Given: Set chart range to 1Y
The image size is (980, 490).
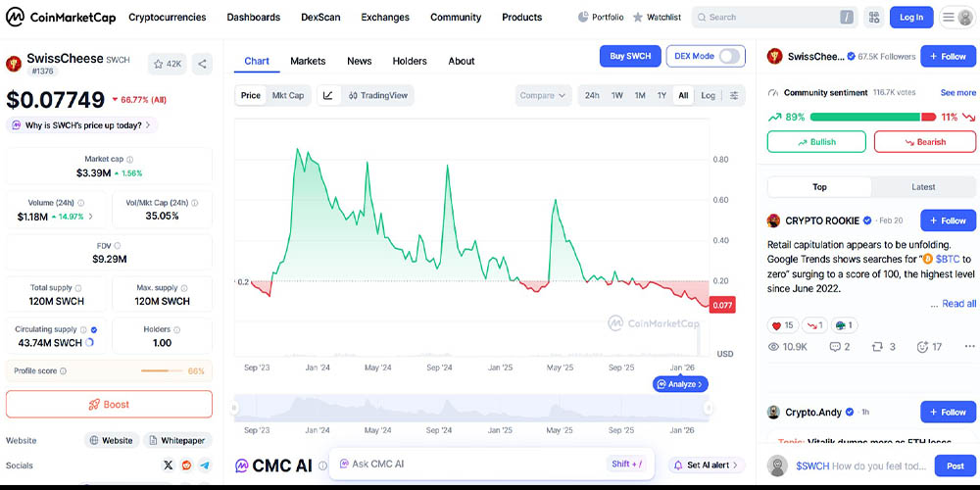Looking at the screenshot, I should click(x=661, y=96).
